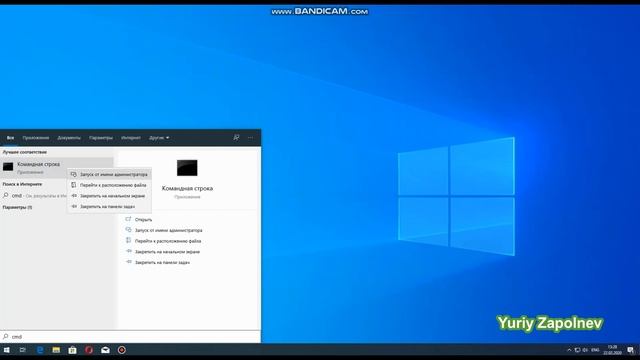
Task: Click the large Command Prompt preview icon
Action: [187, 168]
